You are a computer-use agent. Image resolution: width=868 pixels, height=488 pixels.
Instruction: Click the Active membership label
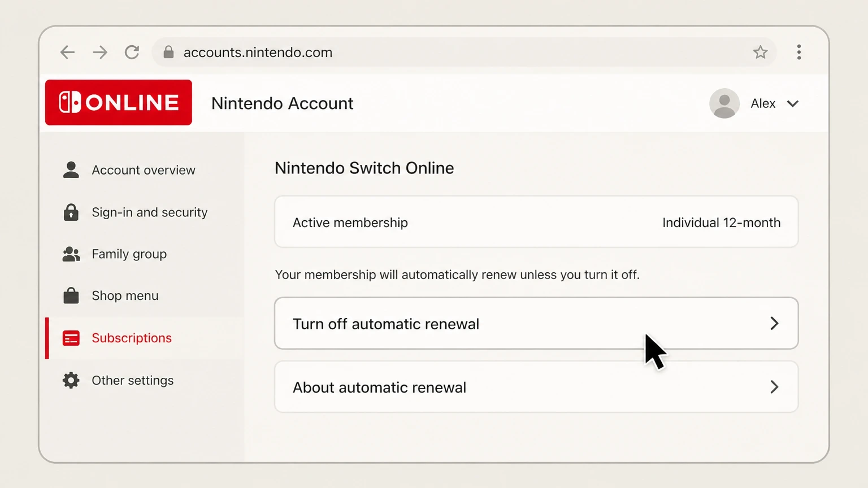350,223
